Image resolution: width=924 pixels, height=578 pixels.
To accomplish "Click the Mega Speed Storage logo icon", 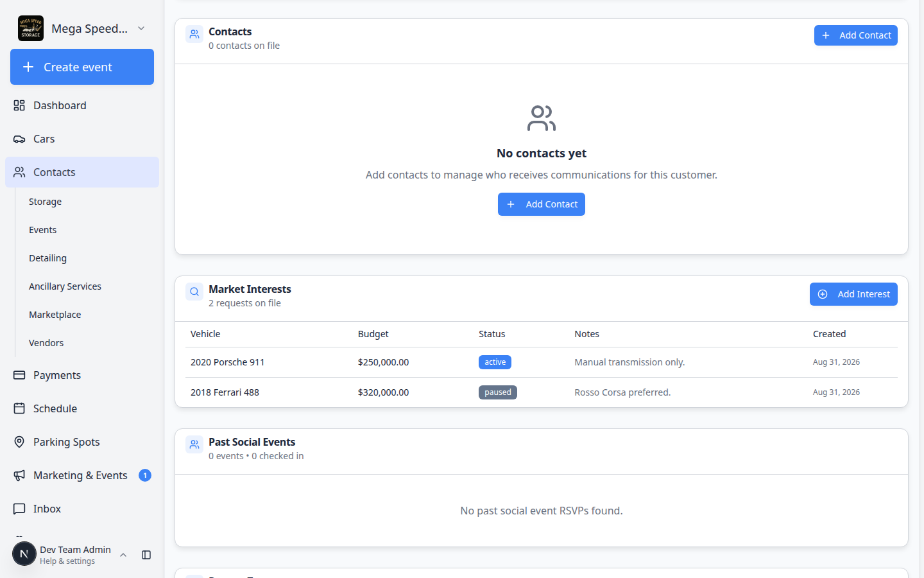I will coord(31,28).
